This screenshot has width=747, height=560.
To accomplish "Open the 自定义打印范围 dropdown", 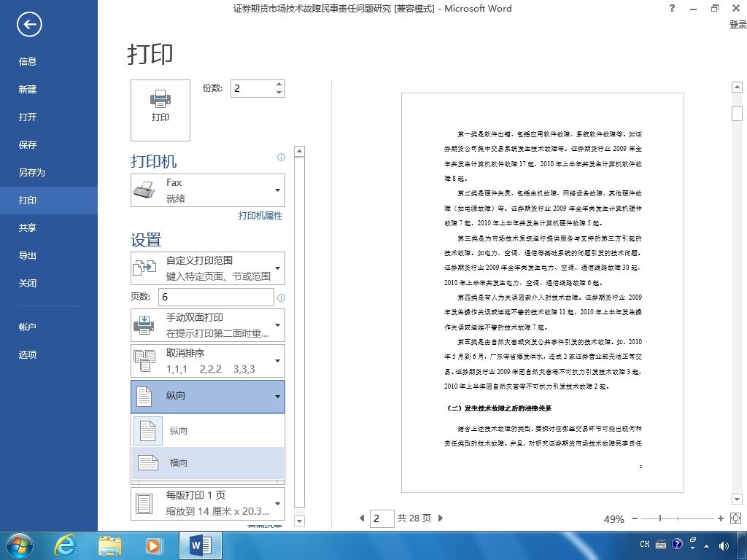I will tap(208, 268).
